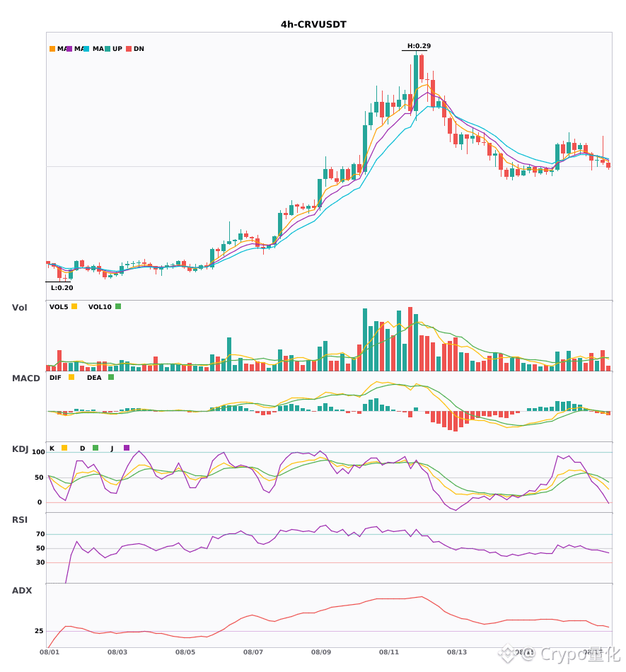Click the ADX panel label
The width and height of the screenshot is (626, 672).
[x=22, y=590]
